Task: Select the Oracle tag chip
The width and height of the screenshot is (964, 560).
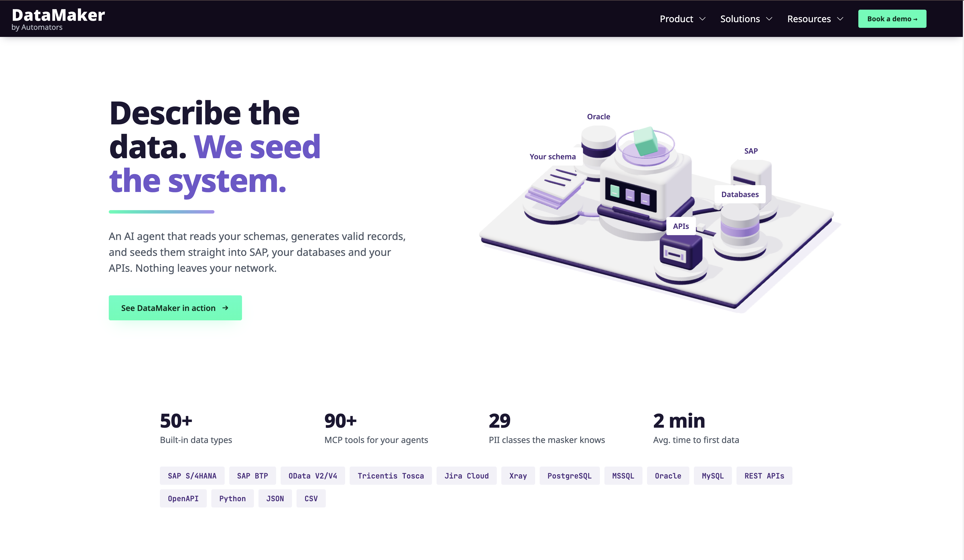Action: pyautogui.click(x=668, y=476)
